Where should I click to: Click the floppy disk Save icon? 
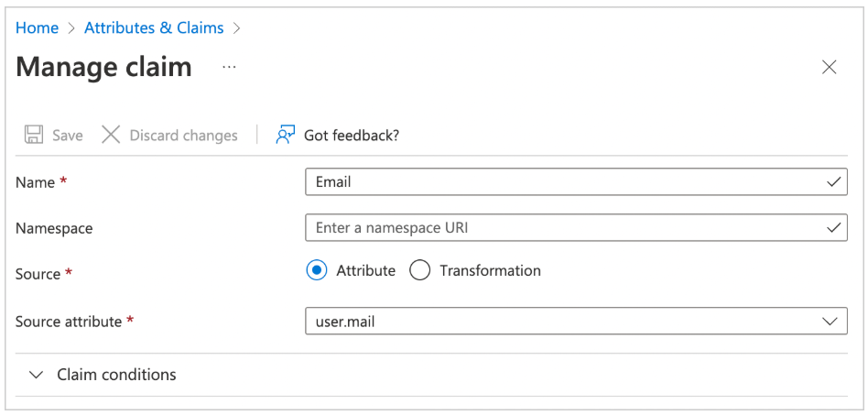click(34, 136)
